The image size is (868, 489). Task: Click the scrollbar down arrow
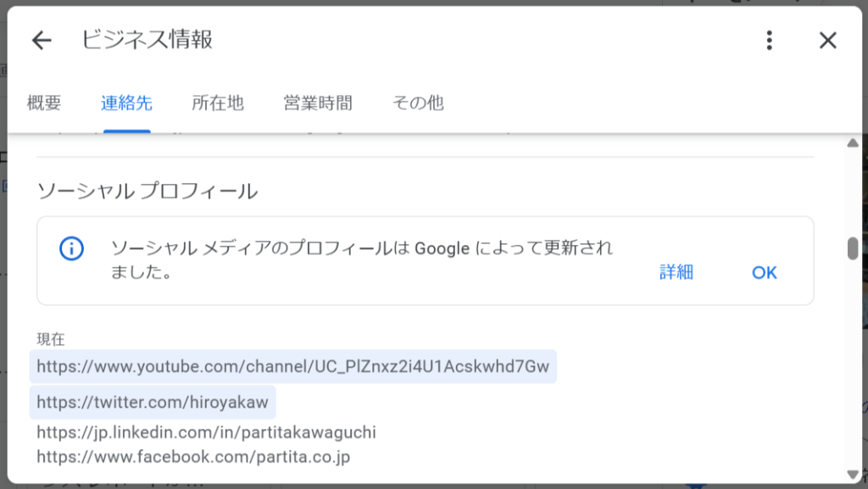tap(853, 475)
